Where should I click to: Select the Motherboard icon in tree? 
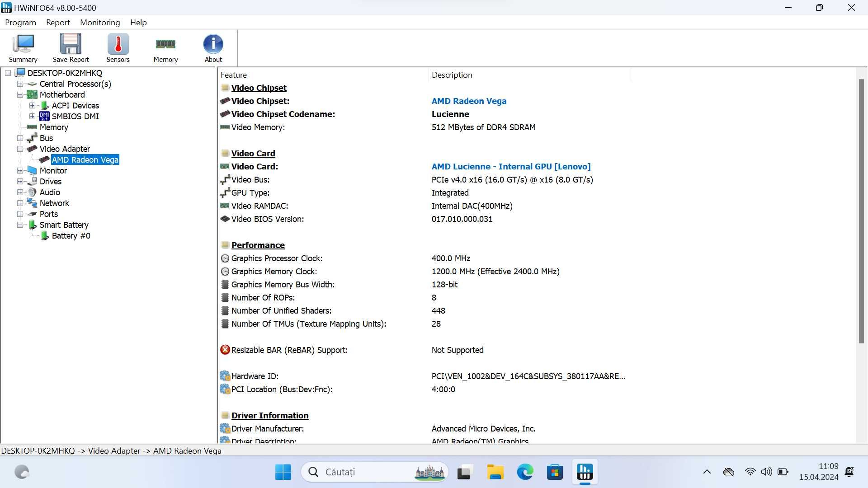[32, 94]
